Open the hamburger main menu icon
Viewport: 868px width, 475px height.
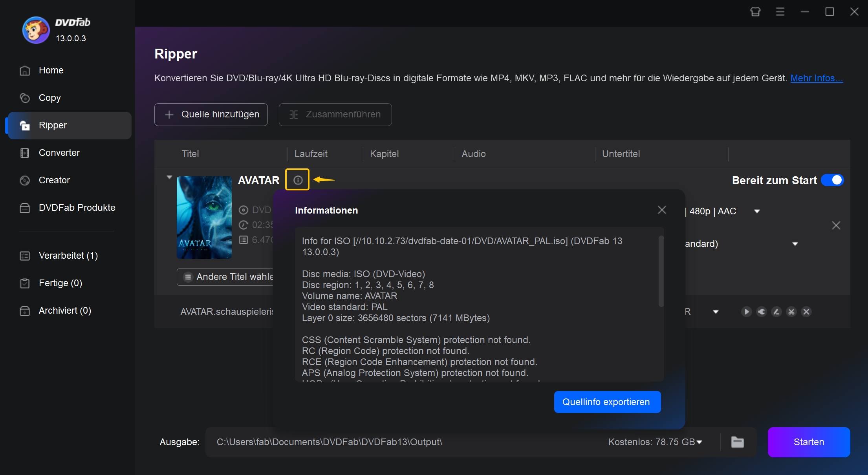point(780,12)
